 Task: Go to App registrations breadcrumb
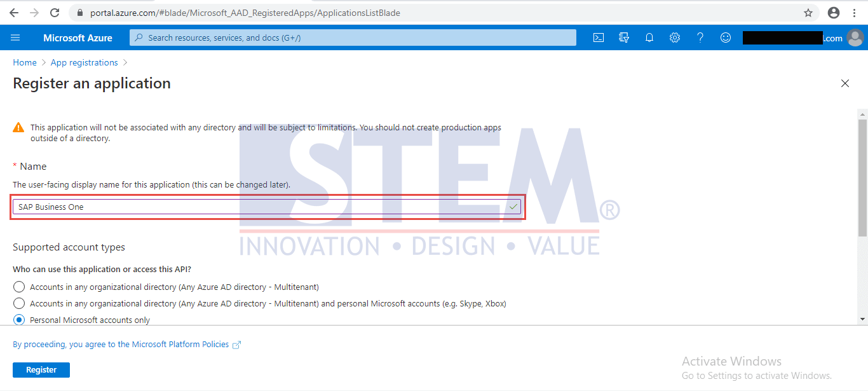pos(85,62)
